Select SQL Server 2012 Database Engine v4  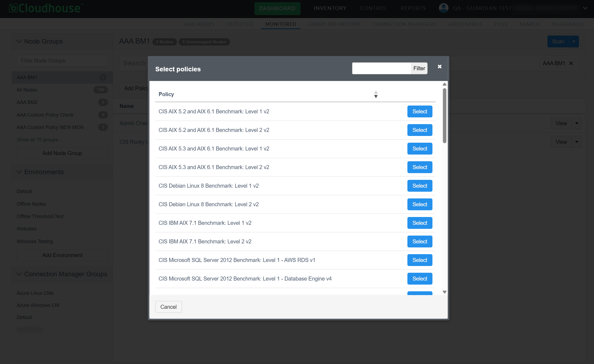click(x=420, y=279)
